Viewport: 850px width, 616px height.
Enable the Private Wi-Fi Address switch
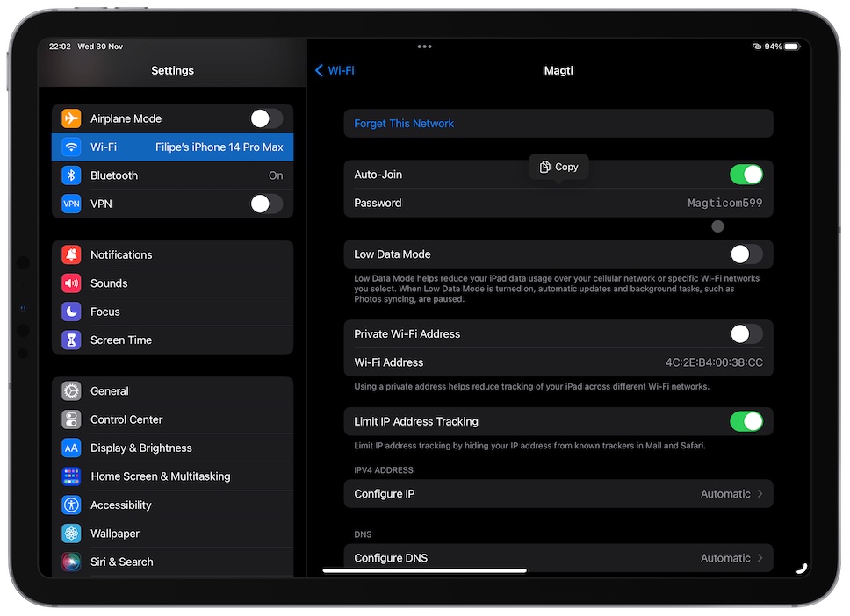(x=746, y=333)
